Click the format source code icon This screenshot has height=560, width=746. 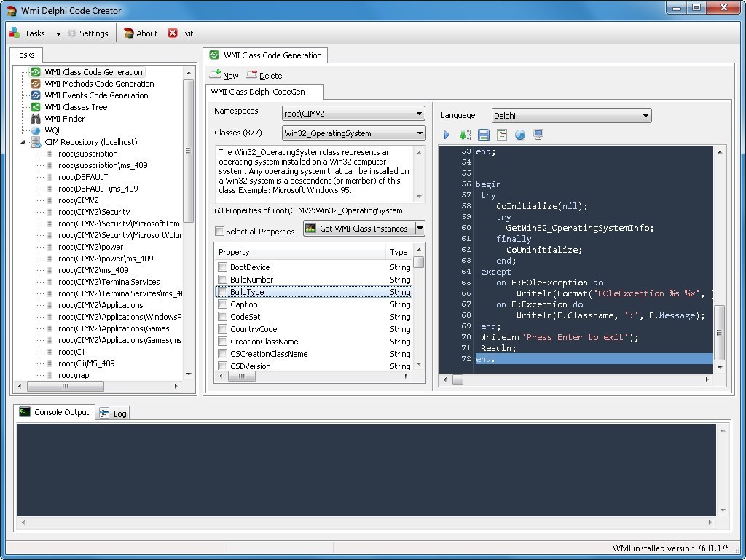click(501, 135)
